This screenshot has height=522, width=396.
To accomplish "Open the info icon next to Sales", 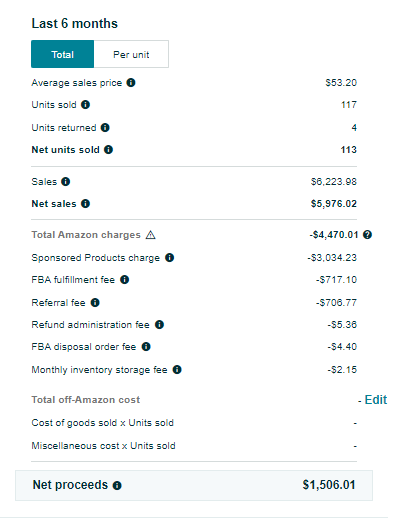I will point(66,182).
